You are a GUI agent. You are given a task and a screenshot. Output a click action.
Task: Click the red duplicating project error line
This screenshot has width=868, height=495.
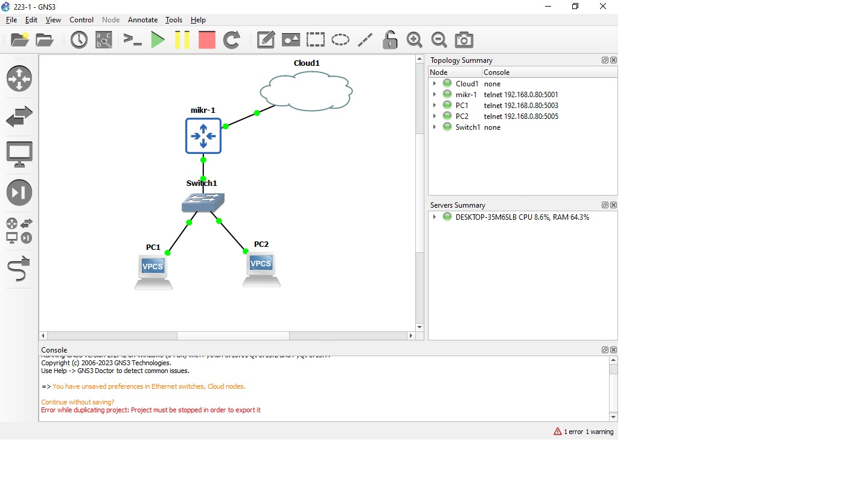coord(151,410)
